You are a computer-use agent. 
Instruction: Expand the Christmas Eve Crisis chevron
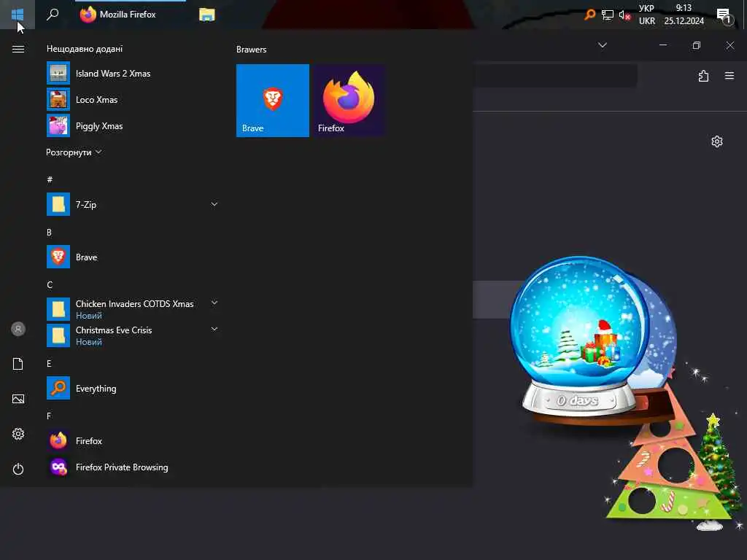point(214,329)
